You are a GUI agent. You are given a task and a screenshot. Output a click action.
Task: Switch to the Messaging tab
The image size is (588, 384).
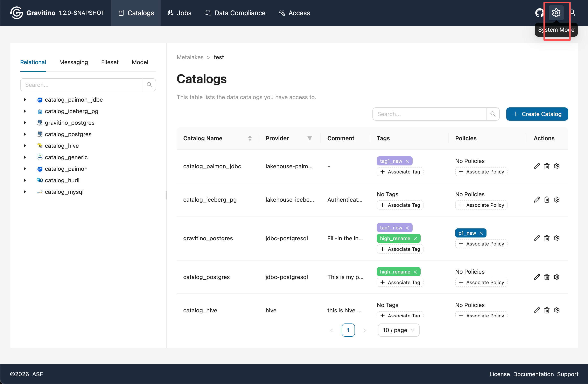pyautogui.click(x=73, y=62)
